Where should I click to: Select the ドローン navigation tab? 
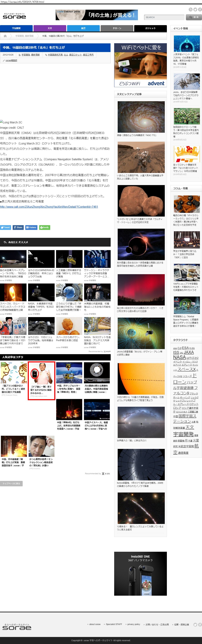(117, 28)
